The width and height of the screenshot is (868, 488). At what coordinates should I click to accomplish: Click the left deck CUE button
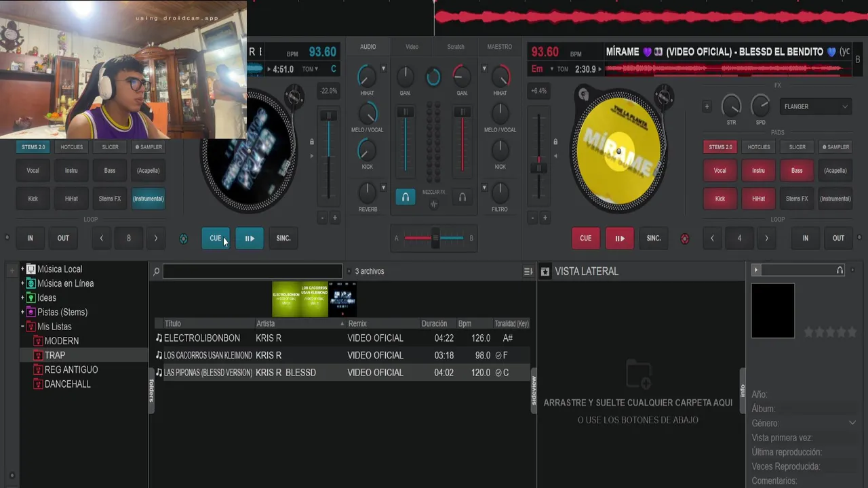point(216,238)
